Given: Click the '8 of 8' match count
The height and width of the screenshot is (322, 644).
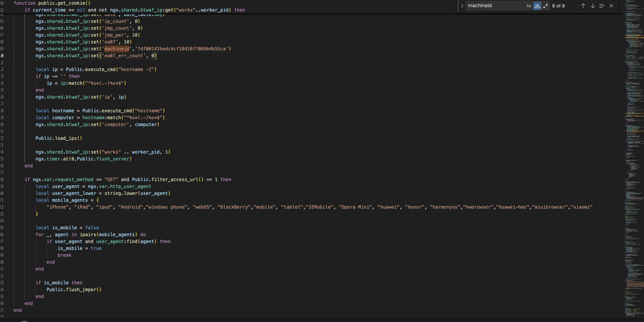Looking at the screenshot, I should 558,6.
